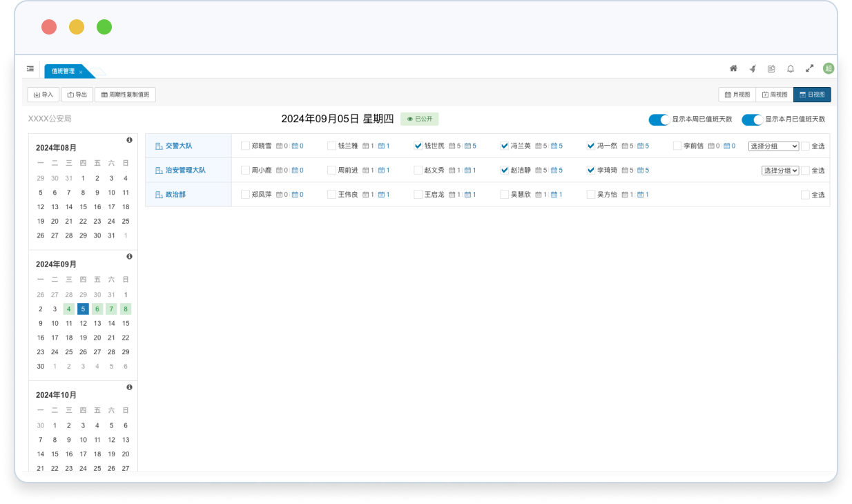This screenshot has height=504, width=852.
Task: Click the rocket shortcut icon
Action: 753,68
